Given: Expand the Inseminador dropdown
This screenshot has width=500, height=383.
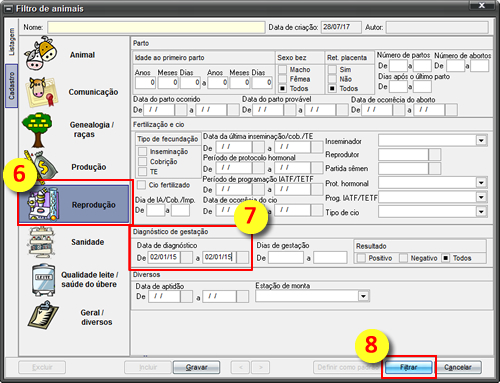Looking at the screenshot, I should click(481, 140).
